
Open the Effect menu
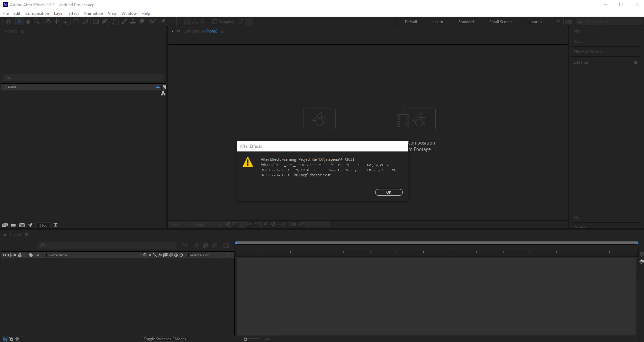coord(74,13)
